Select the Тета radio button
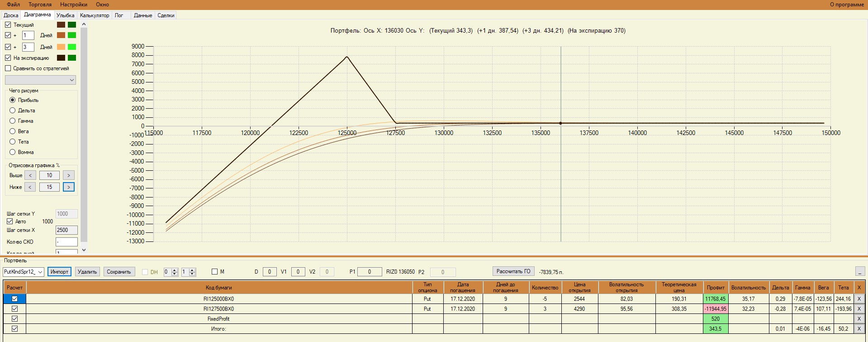The image size is (868, 342). click(x=13, y=142)
